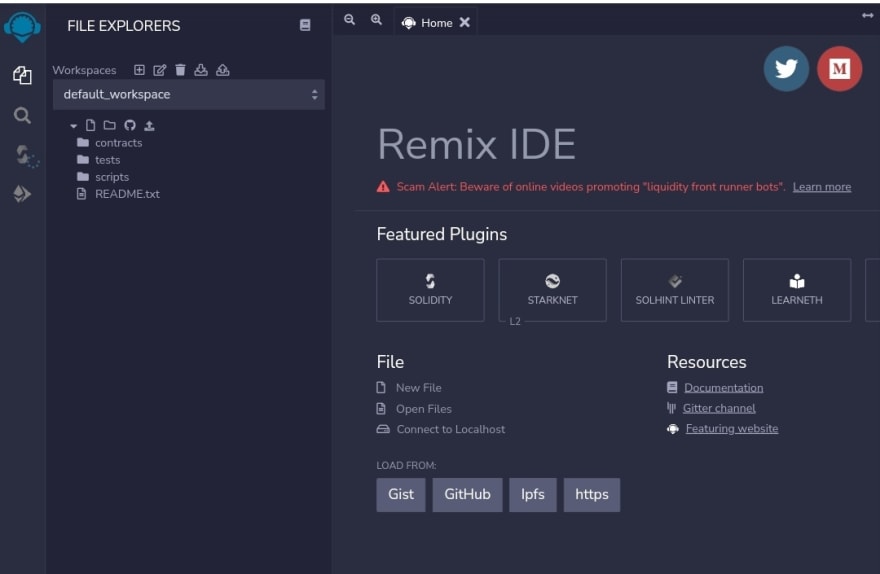Rename workspace with the edit icon

coord(159,70)
